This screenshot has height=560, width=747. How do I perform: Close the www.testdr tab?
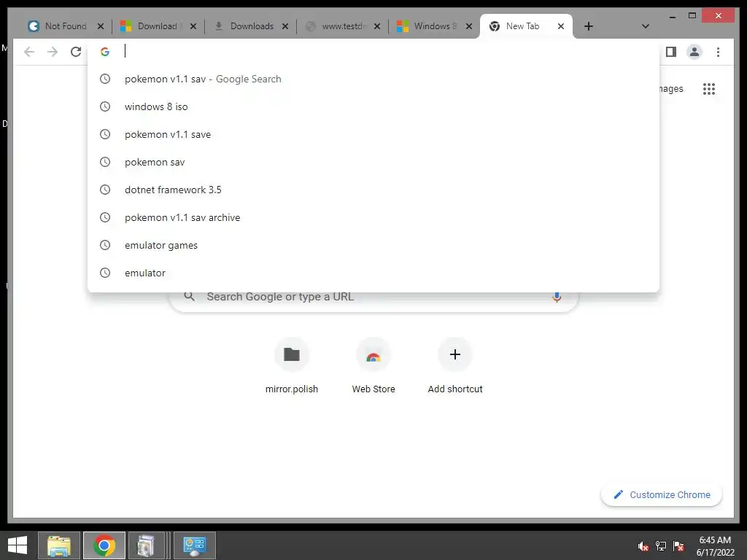tap(377, 26)
